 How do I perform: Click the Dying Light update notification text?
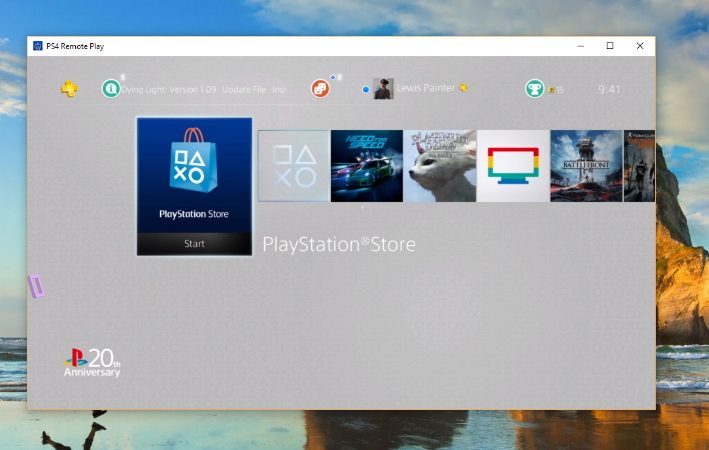pos(203,90)
